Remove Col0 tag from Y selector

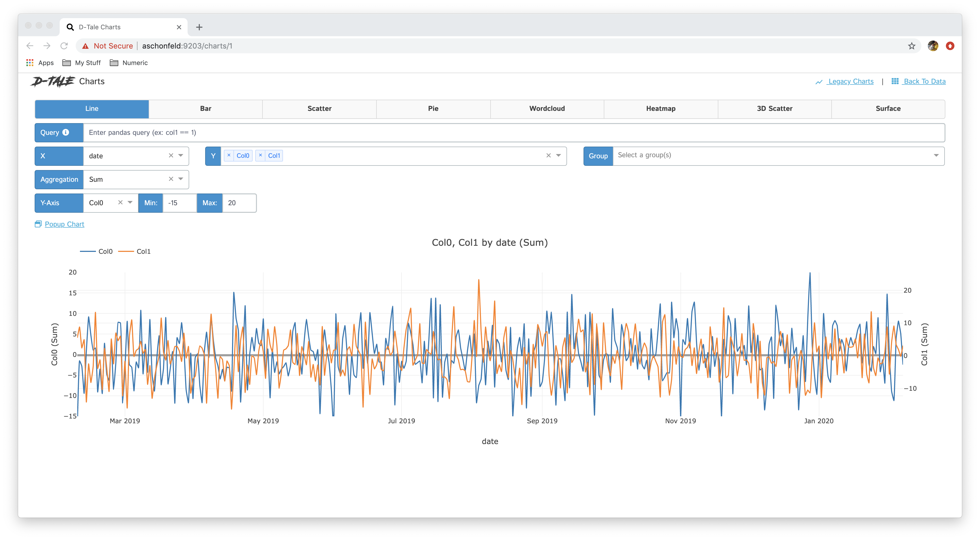[x=229, y=155]
